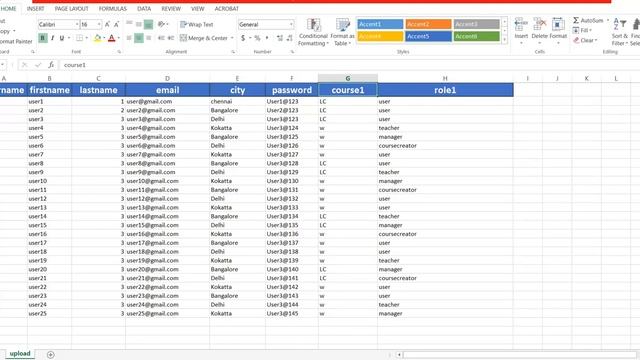Viewport: 640px width, 360px height.
Task: Click formula bar containing course1
Action: coord(349,65)
